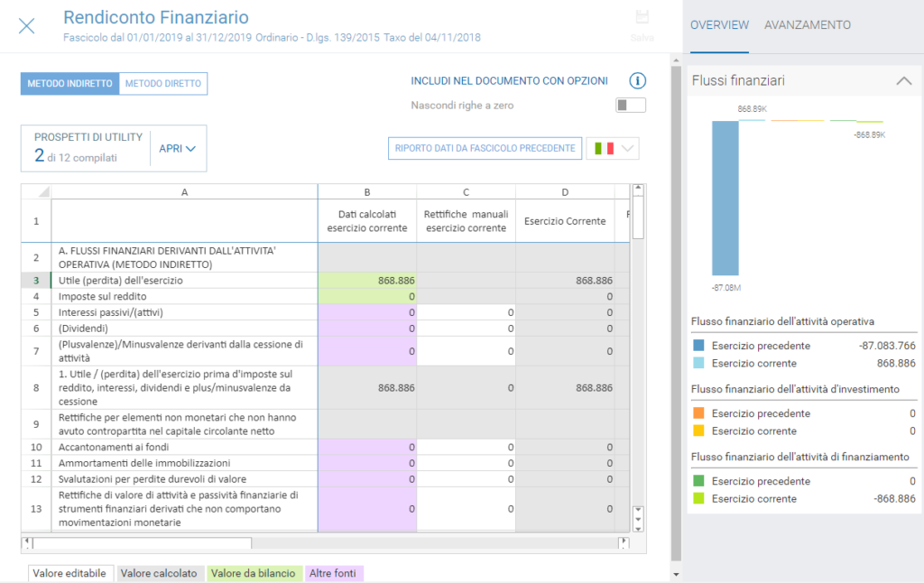Screen dimensions: 924x583
Task: Select the green 868.886 cell in column B
Action: 367,281
